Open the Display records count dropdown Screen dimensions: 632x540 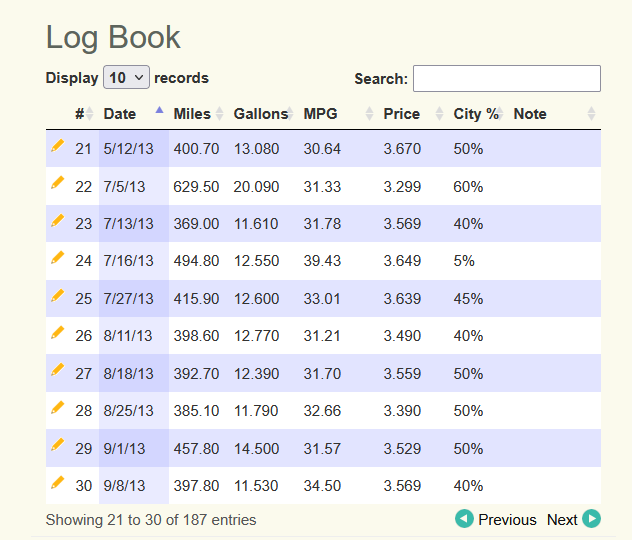(127, 77)
